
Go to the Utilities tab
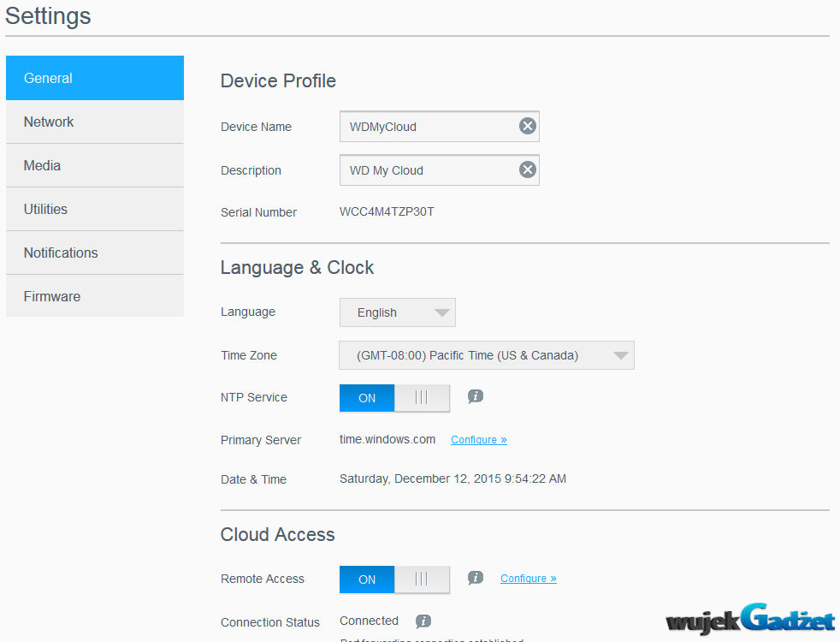tap(95, 209)
